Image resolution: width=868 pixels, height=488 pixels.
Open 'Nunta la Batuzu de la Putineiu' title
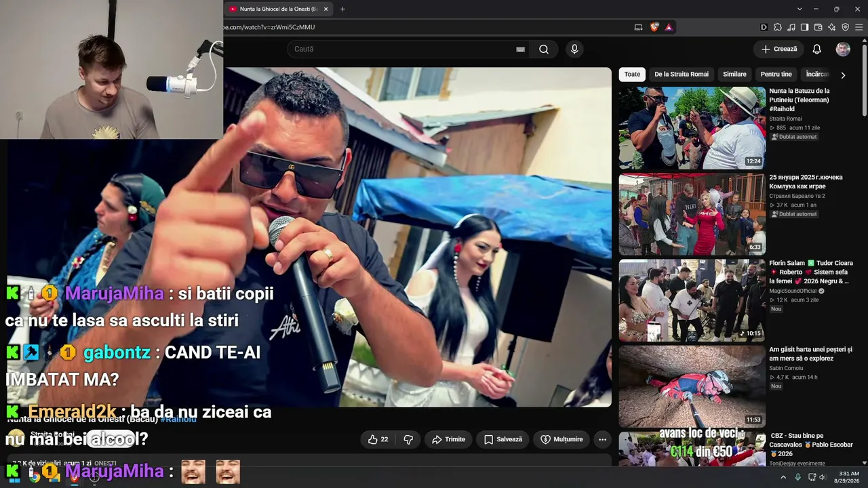[800, 100]
